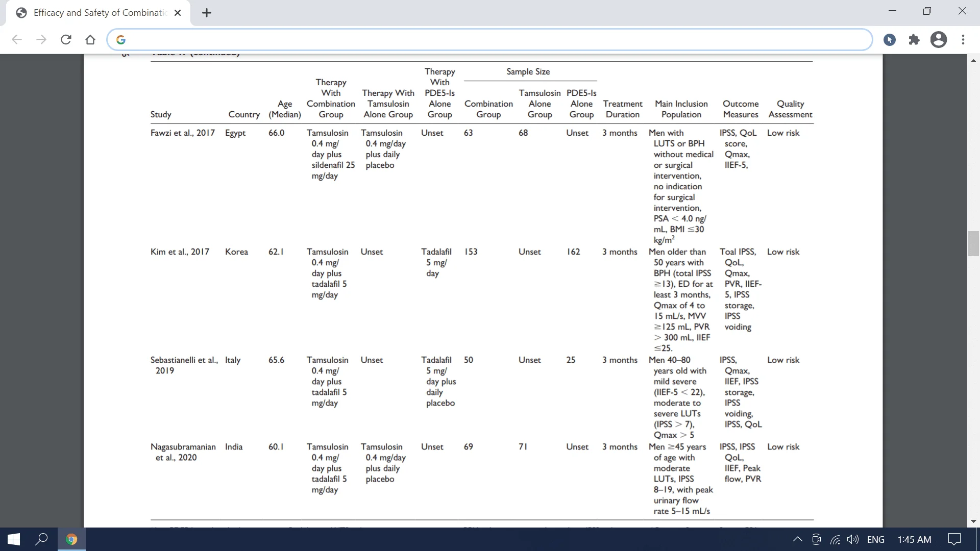
Task: Minimize the Chrome window
Action: click(892, 11)
